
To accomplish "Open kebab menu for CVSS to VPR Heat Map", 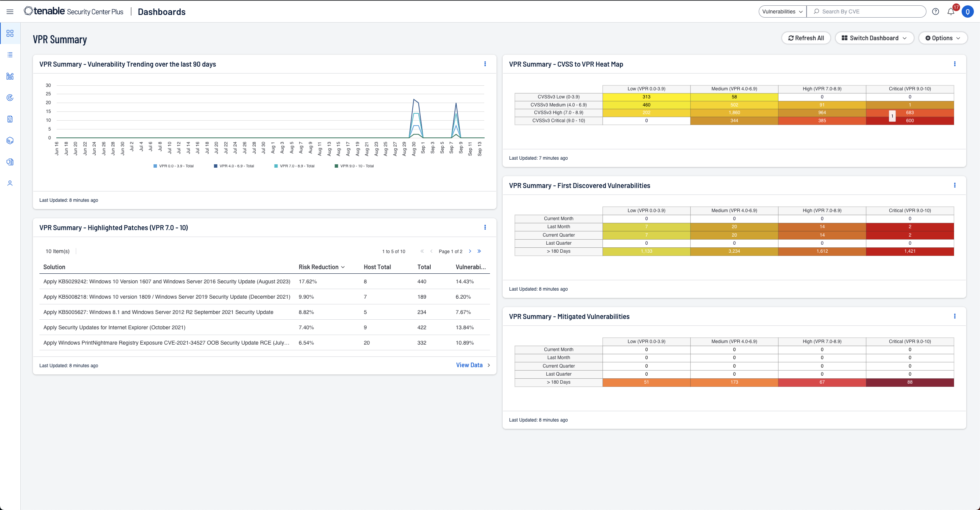I will (x=955, y=64).
